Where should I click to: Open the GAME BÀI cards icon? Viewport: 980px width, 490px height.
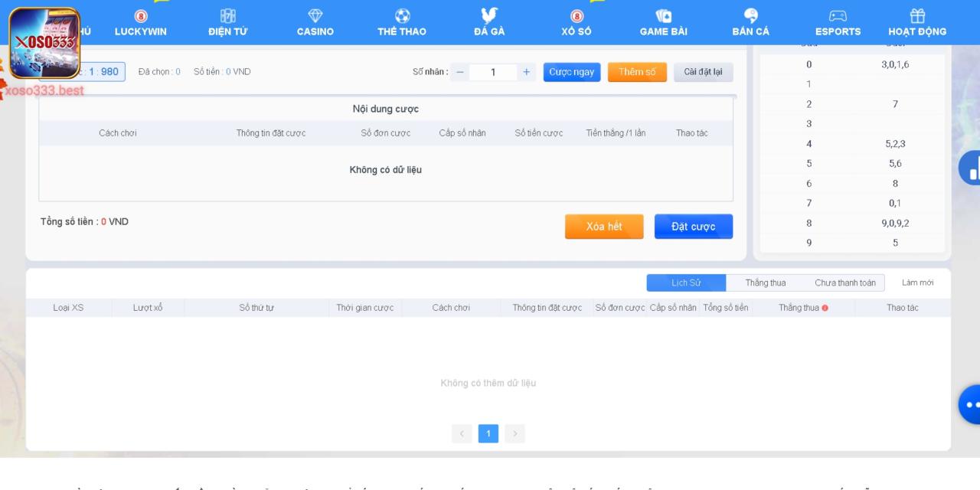click(663, 16)
